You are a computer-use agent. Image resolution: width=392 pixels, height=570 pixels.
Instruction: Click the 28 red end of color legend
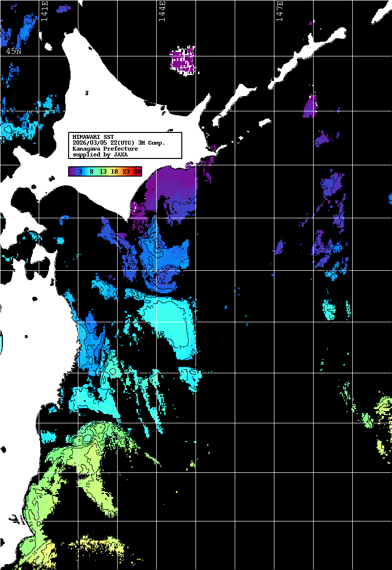coord(137,172)
